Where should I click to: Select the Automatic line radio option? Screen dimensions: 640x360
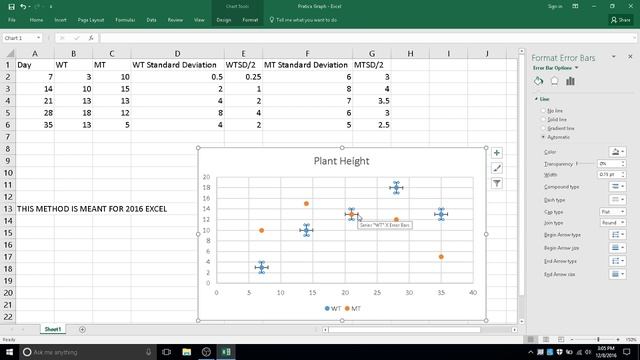click(543, 137)
